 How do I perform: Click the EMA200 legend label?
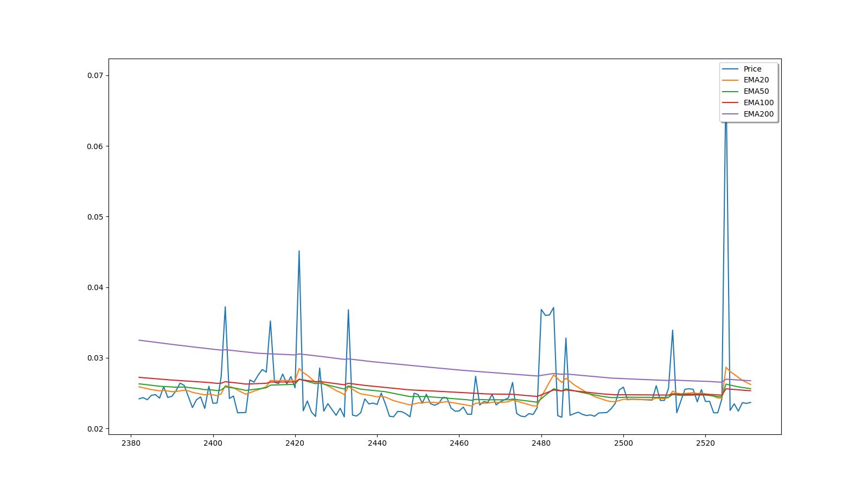pyautogui.click(x=758, y=114)
